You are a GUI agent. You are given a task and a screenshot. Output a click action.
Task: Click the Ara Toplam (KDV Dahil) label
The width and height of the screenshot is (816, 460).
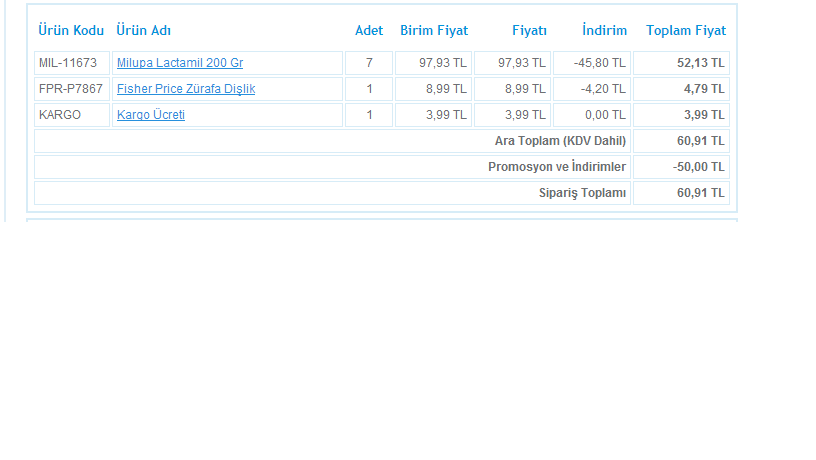click(560, 141)
